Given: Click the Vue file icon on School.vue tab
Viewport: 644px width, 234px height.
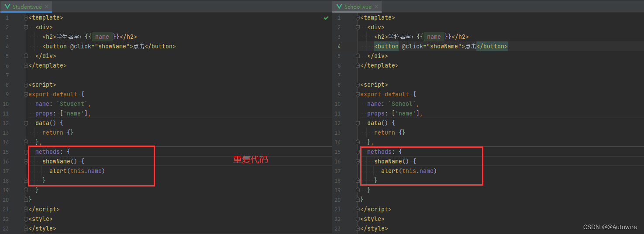Looking at the screenshot, I should pos(339,7).
